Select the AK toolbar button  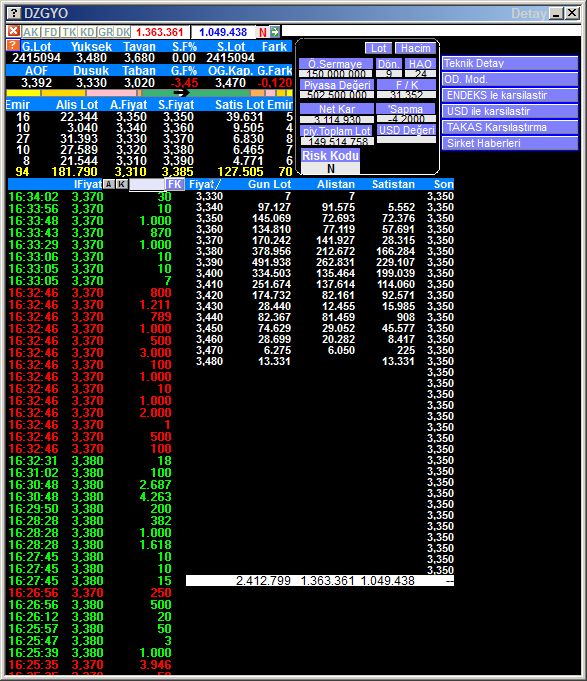point(31,32)
